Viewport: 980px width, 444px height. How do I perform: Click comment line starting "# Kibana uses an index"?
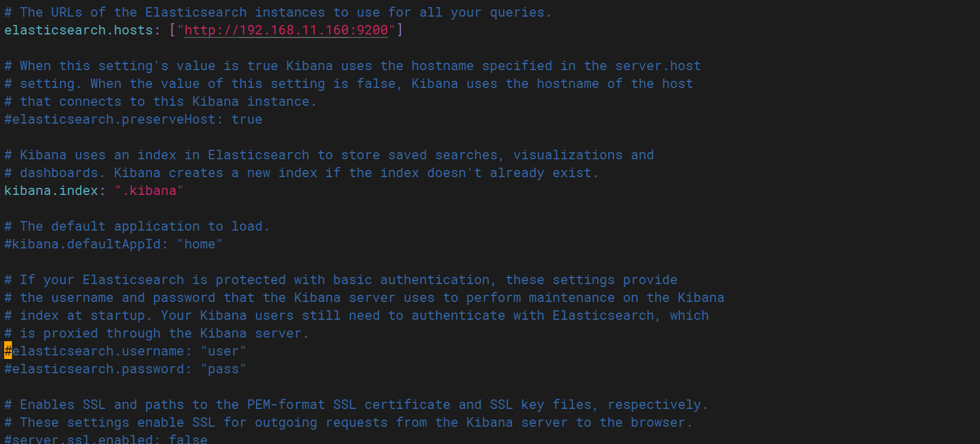coord(329,155)
